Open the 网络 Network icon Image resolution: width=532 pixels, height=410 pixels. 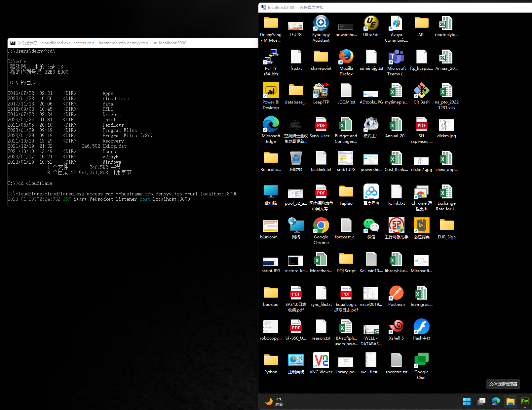pos(296,228)
